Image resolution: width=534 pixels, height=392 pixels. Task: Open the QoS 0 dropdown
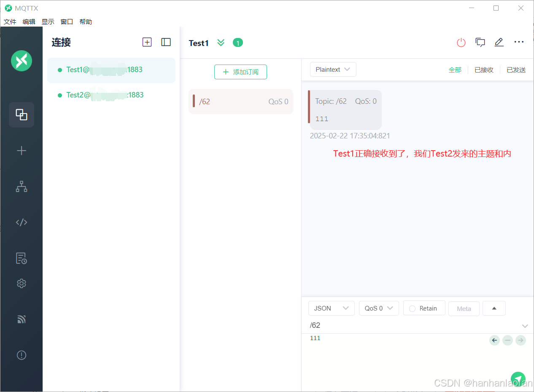(379, 308)
